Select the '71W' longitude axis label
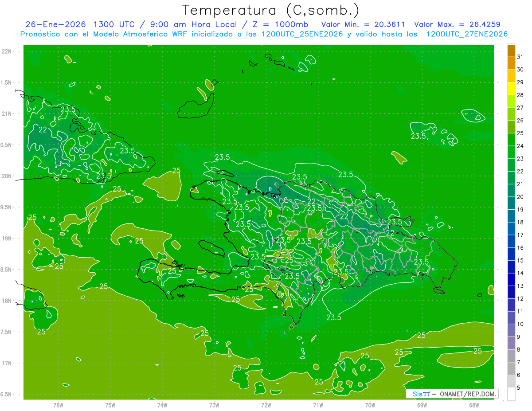The width and height of the screenshot is (532, 411). (318, 405)
